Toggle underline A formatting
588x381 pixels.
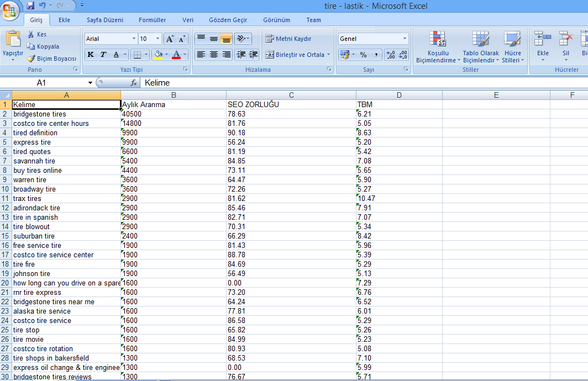(116, 55)
